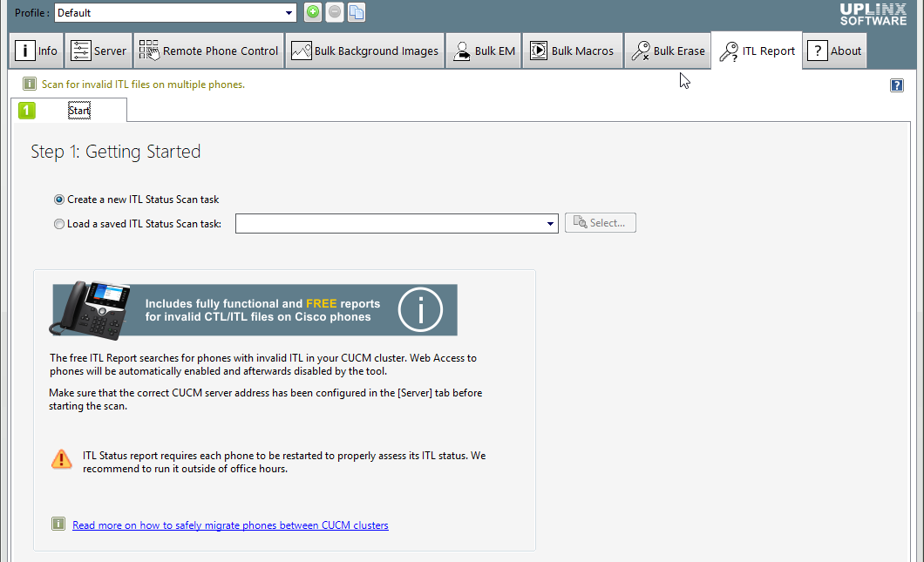The image size is (924, 562).
Task: Click the green info icon beside migration link
Action: [x=58, y=524]
